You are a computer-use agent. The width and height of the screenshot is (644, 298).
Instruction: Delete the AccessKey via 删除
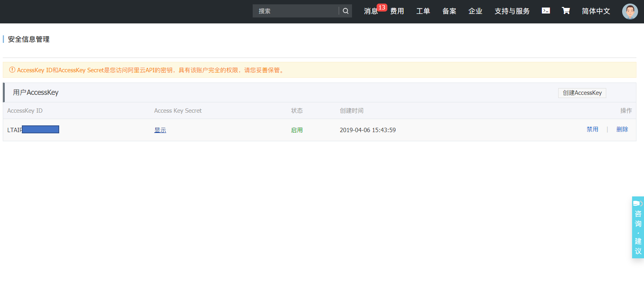coord(622,129)
